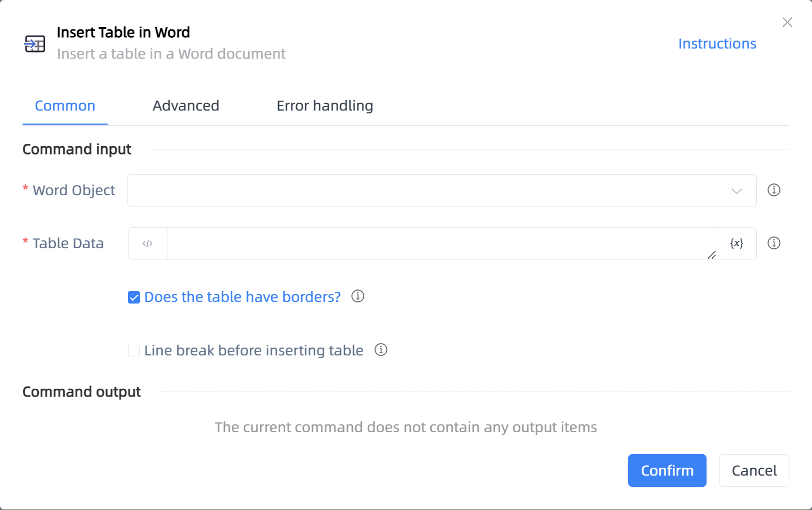The image size is (812, 510).
Task: Show info for line break option
Action: [381, 350]
